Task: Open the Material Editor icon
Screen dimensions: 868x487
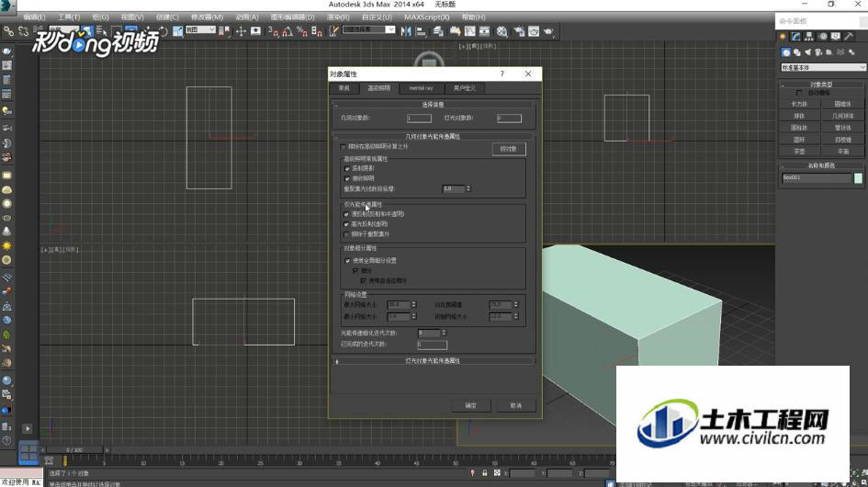Action: (x=502, y=31)
